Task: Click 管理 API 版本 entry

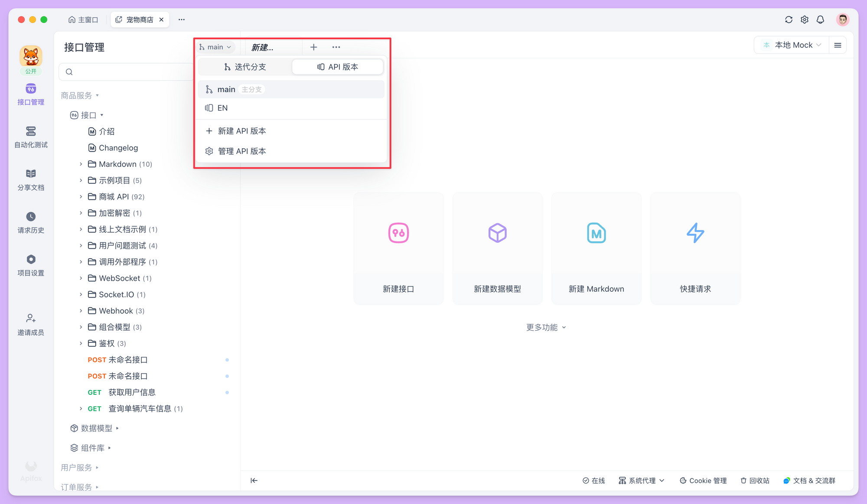Action: 241,151
